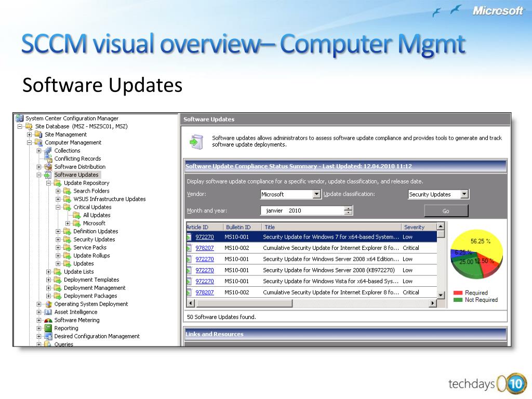The width and height of the screenshot is (532, 399).
Task: Collapse the Critical Updates node
Action: (x=58, y=207)
